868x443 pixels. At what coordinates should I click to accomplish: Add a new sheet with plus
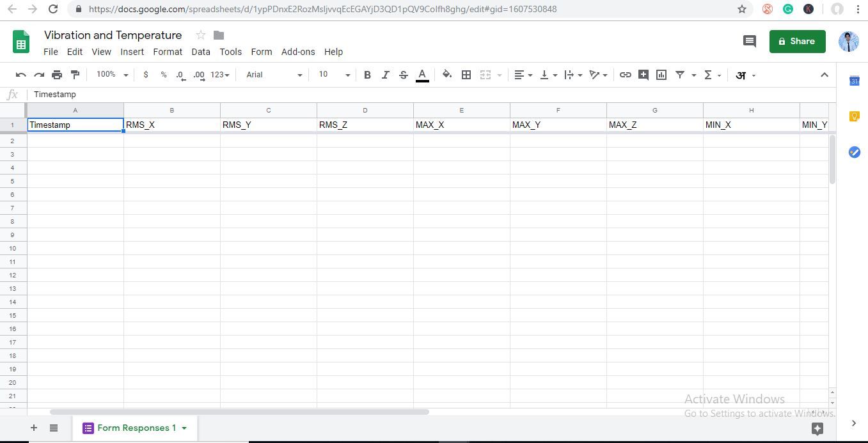[x=34, y=428]
